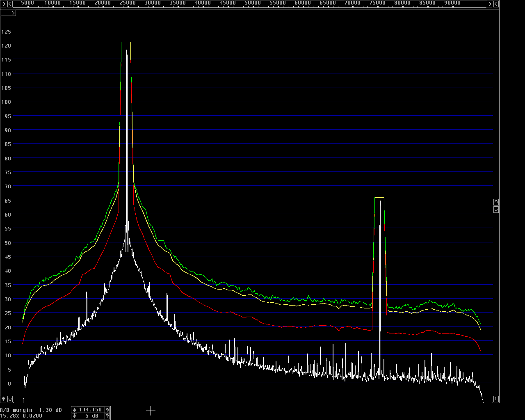Click the 144.150 frequency value field

[91, 409]
